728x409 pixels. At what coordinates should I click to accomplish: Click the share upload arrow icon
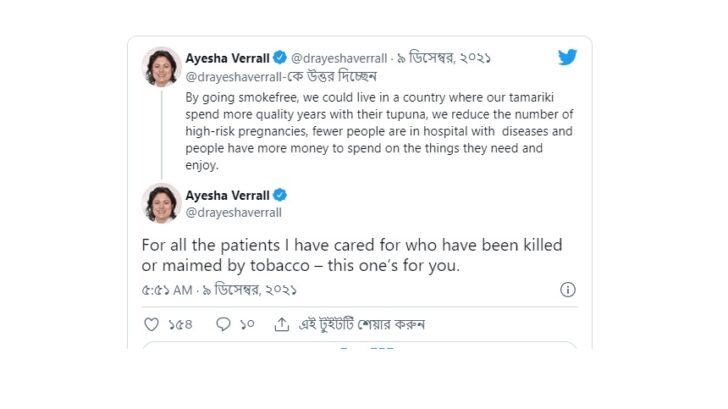click(282, 324)
